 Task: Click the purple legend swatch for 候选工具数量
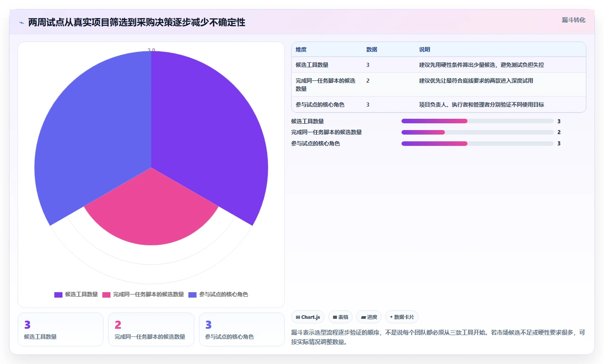coord(58,294)
